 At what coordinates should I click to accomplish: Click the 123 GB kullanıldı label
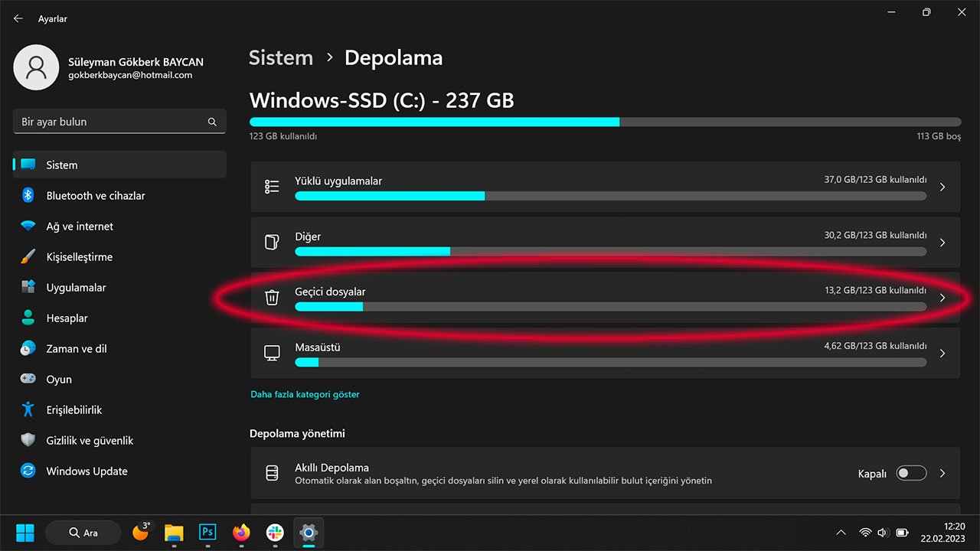pos(283,136)
